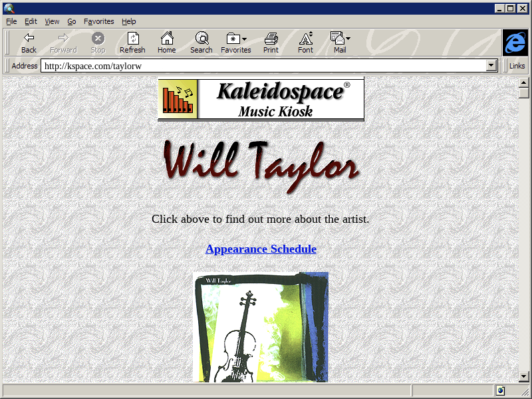Click the Print toolbar icon

pos(271,39)
